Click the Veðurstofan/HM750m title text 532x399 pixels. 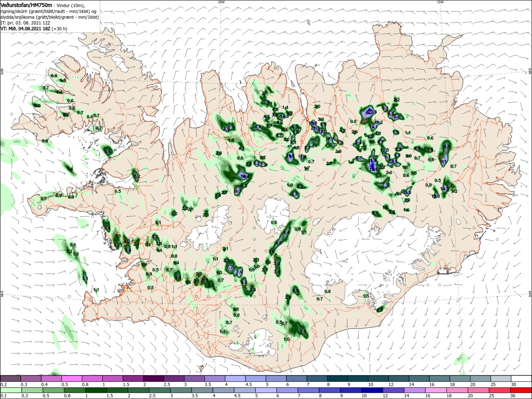coord(26,5)
